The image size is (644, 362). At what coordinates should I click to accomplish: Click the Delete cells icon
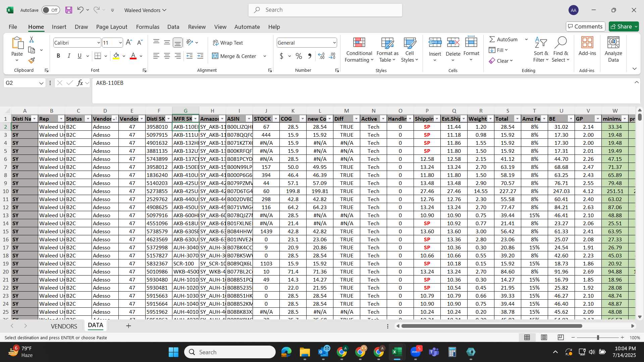(x=453, y=43)
